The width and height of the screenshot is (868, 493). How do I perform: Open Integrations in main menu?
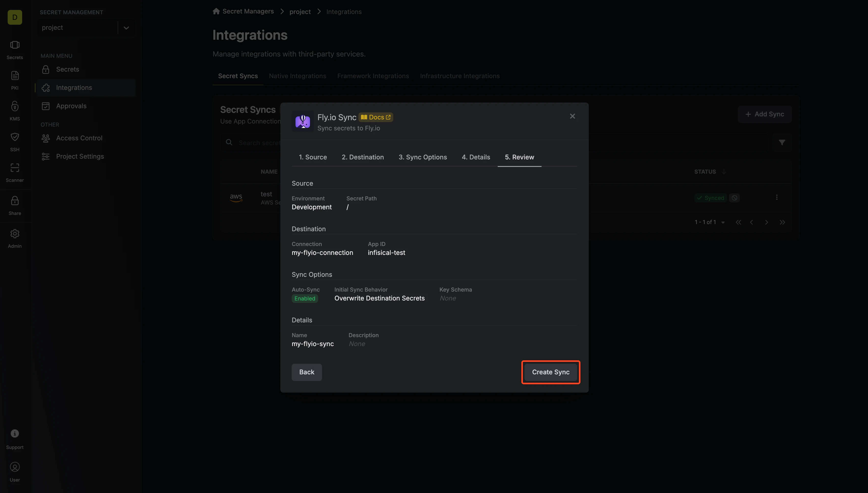86,88
